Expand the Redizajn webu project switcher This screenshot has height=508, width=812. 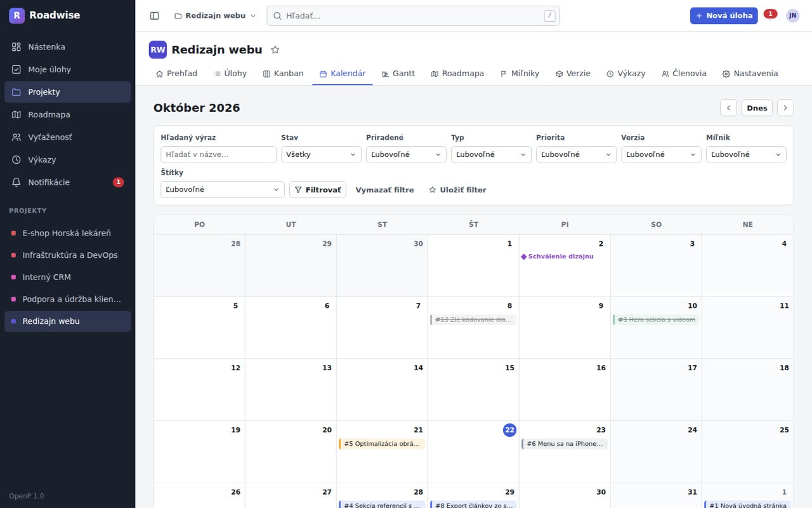215,16
